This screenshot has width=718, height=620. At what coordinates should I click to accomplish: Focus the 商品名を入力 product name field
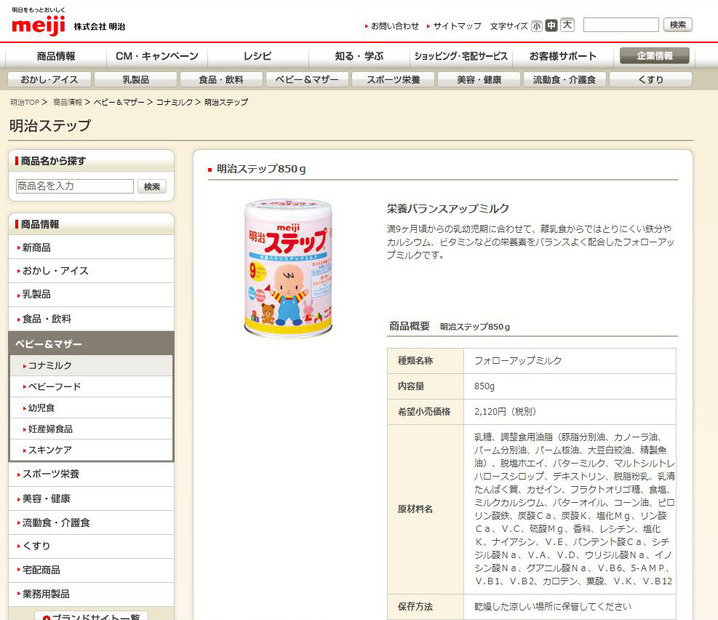[x=75, y=186]
